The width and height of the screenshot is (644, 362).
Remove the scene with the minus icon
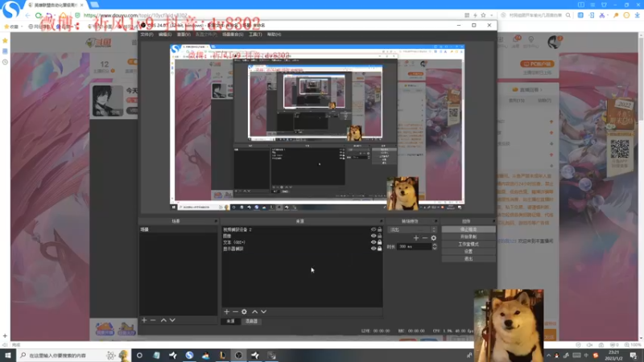pos(153,320)
